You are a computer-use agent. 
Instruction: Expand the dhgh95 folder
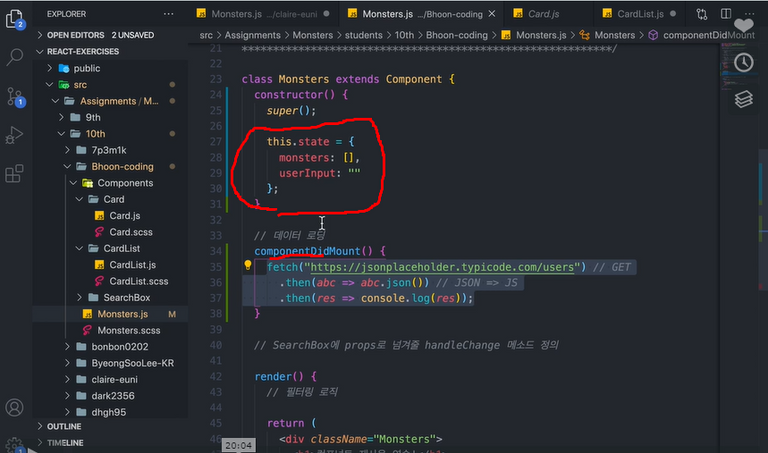pyautogui.click(x=110, y=412)
